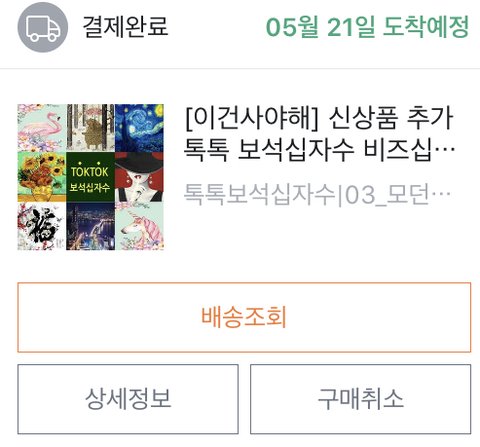
Task: Click the 결제완료 payment status label
Action: [x=125, y=26]
